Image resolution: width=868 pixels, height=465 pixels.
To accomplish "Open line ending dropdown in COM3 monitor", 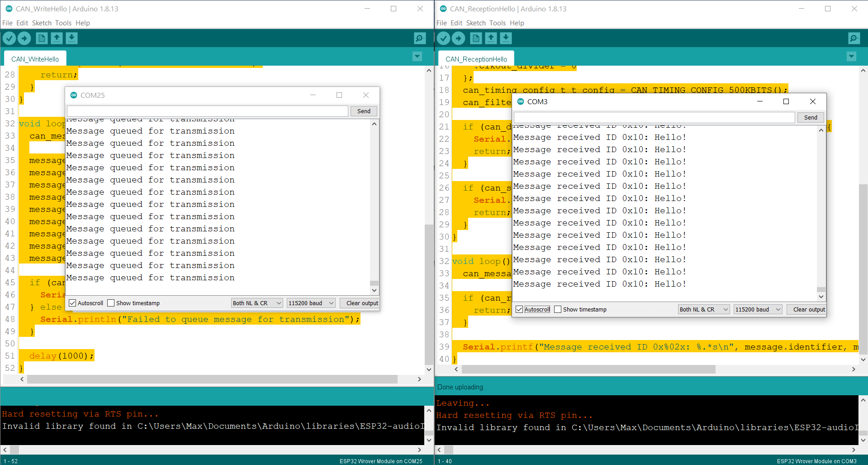I will 704,309.
